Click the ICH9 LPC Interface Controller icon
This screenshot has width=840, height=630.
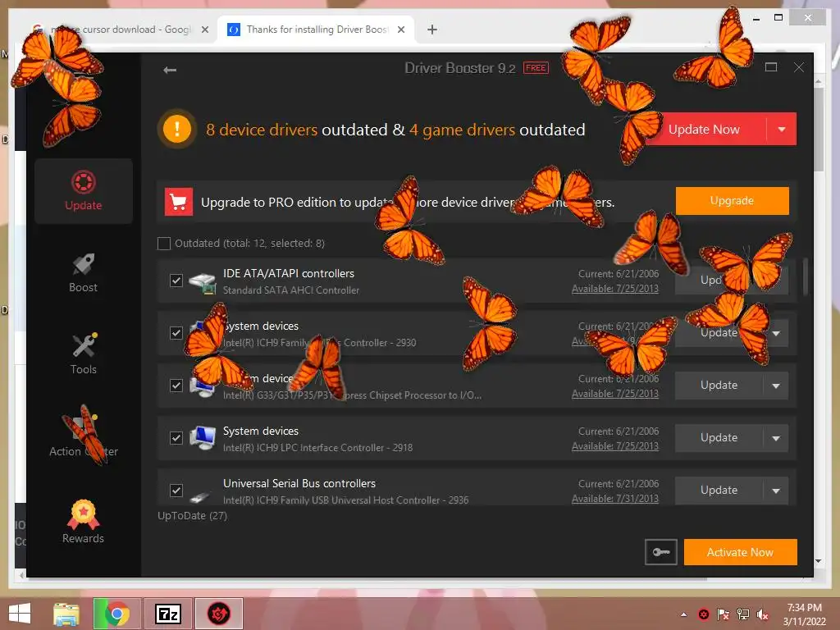click(x=203, y=439)
